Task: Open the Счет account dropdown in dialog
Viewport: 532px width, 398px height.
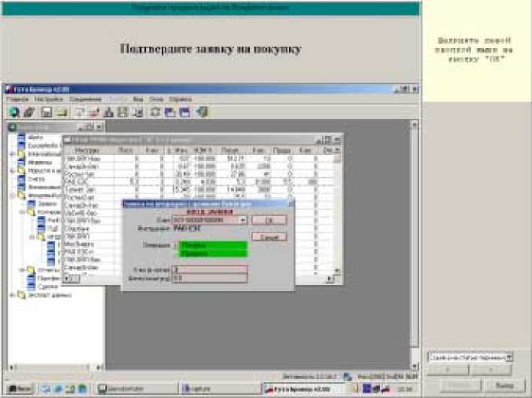Action: (242, 220)
